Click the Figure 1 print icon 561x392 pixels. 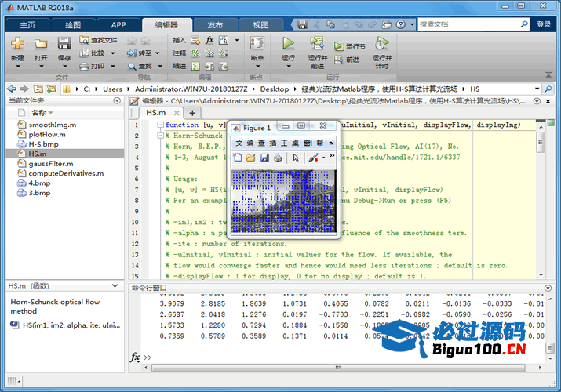point(278,158)
